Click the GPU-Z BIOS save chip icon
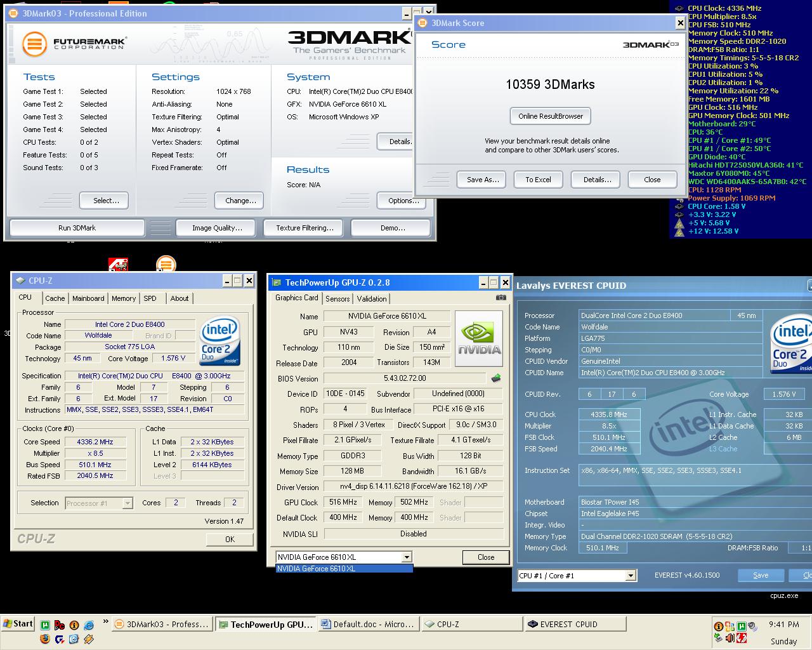 pyautogui.click(x=496, y=378)
